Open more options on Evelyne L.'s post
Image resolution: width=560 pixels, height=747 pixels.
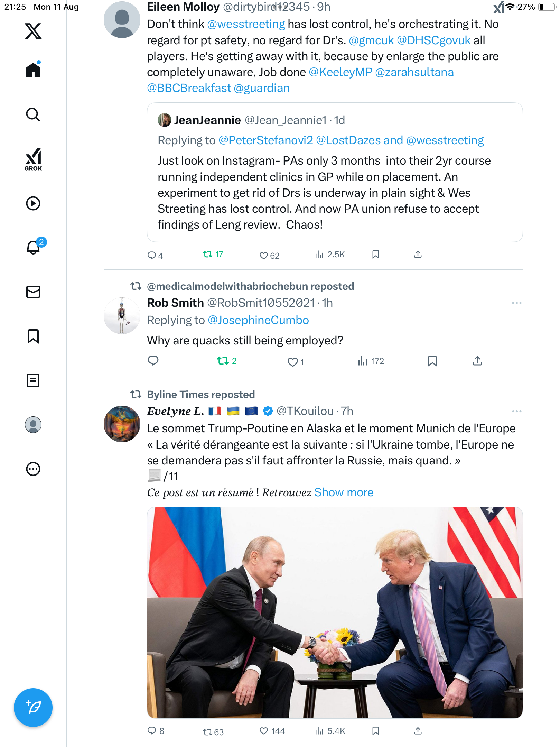(x=516, y=411)
